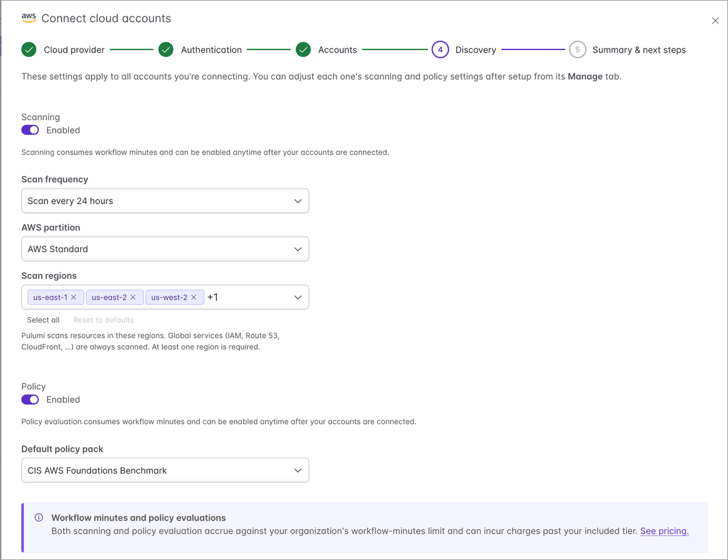Toggle the Policy enabled switch
Viewport: 728px width, 560px height.
pyautogui.click(x=30, y=400)
